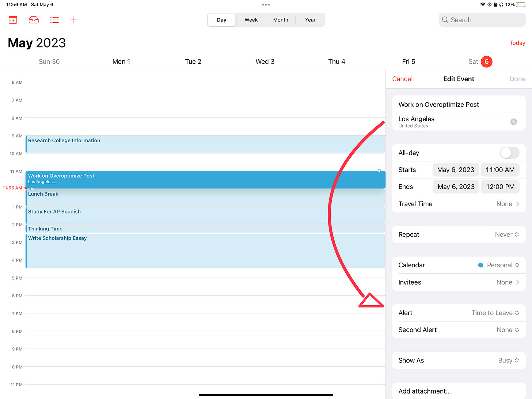Image resolution: width=532 pixels, height=399 pixels.
Task: Change Repeat from Never
Action: [x=459, y=234]
